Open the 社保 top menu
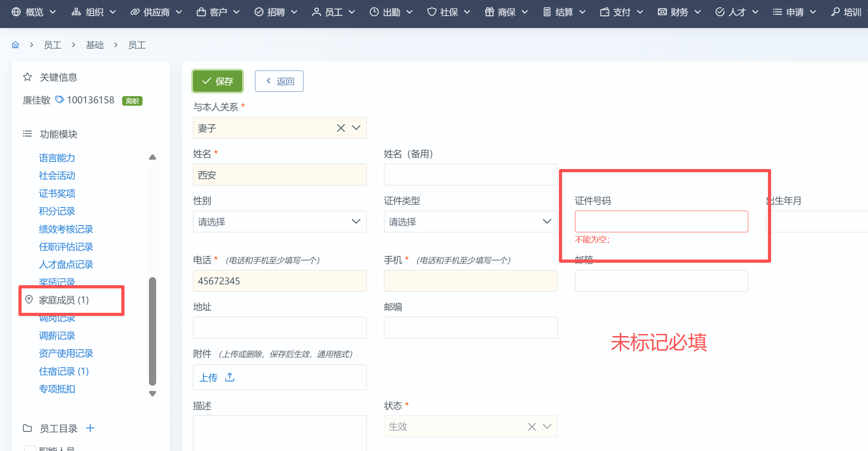868x451 pixels. coord(448,12)
